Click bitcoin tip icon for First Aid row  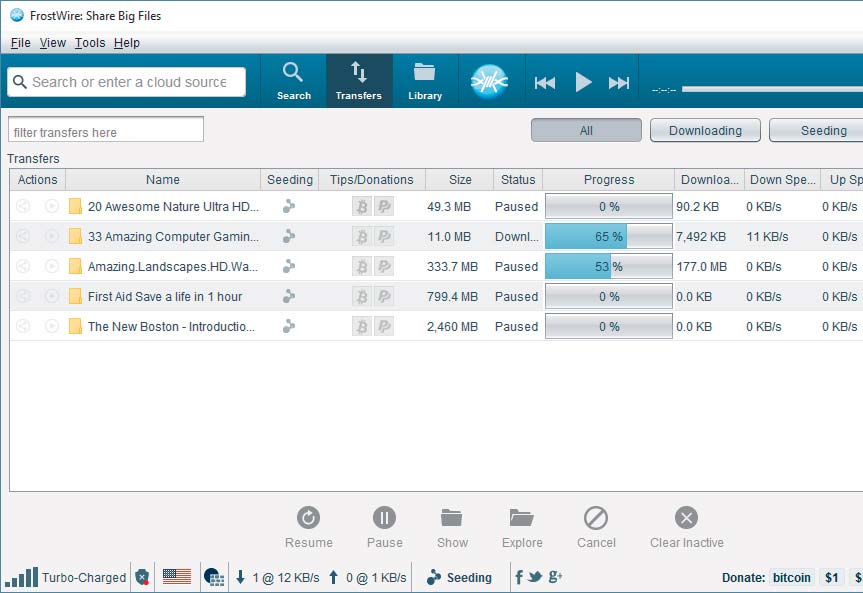coord(362,296)
